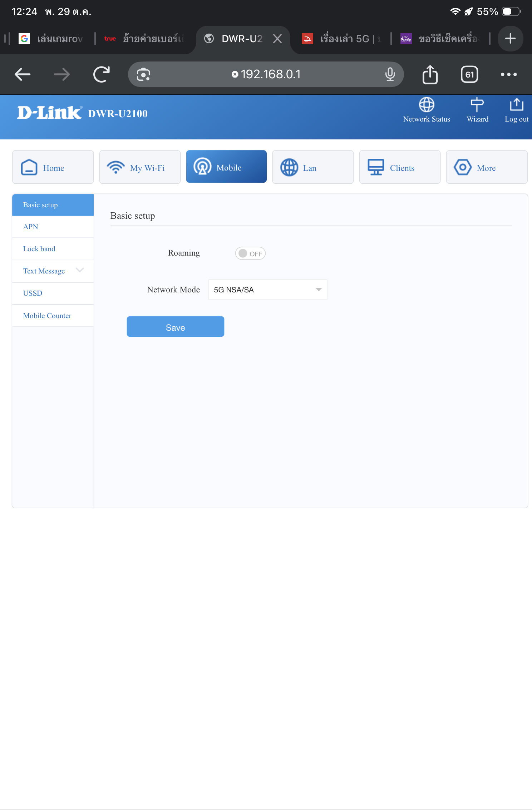The height and width of the screenshot is (810, 532).
Task: Select the Mobile section
Action: point(226,167)
